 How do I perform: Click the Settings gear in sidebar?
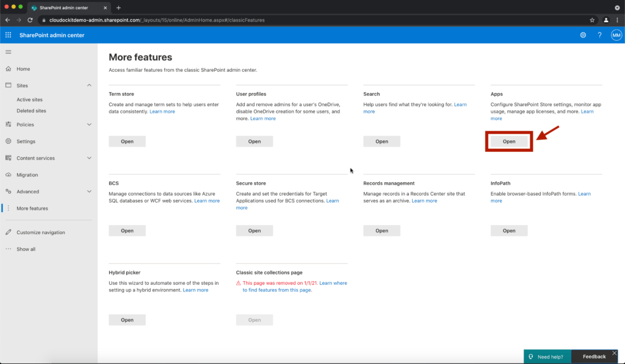(x=9, y=141)
